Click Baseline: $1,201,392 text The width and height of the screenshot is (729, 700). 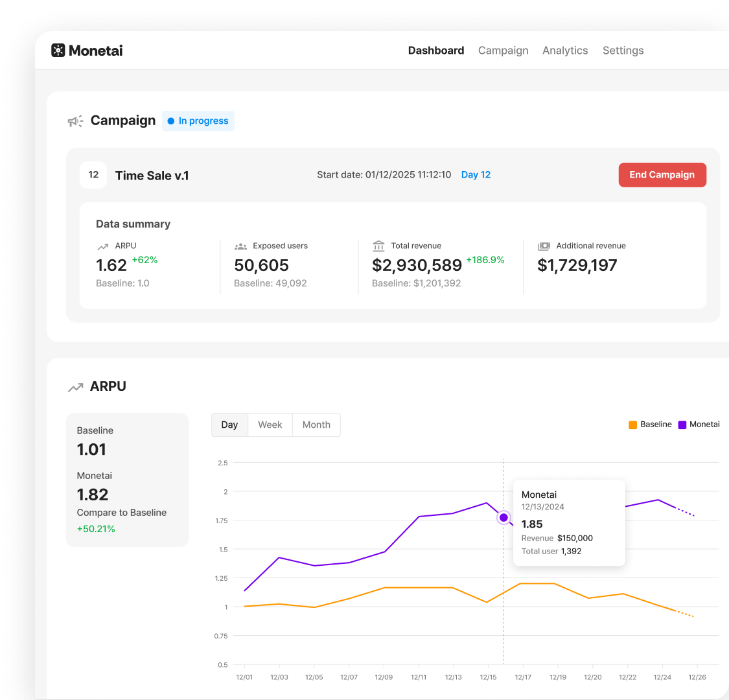point(416,283)
